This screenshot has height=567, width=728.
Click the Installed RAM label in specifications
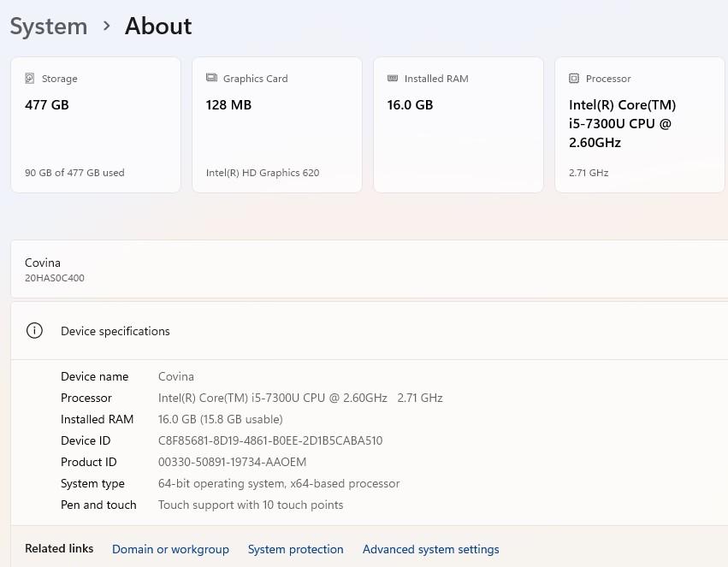pos(97,419)
